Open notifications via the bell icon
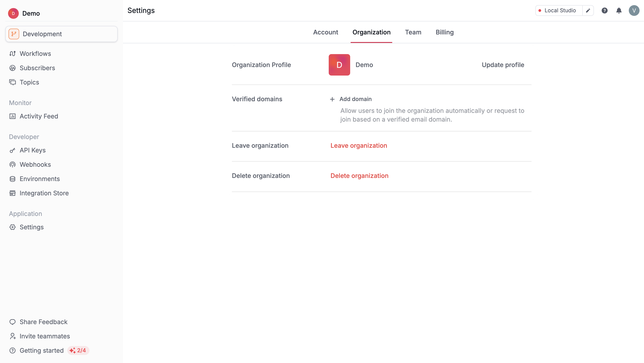The height and width of the screenshot is (363, 644). click(x=619, y=11)
